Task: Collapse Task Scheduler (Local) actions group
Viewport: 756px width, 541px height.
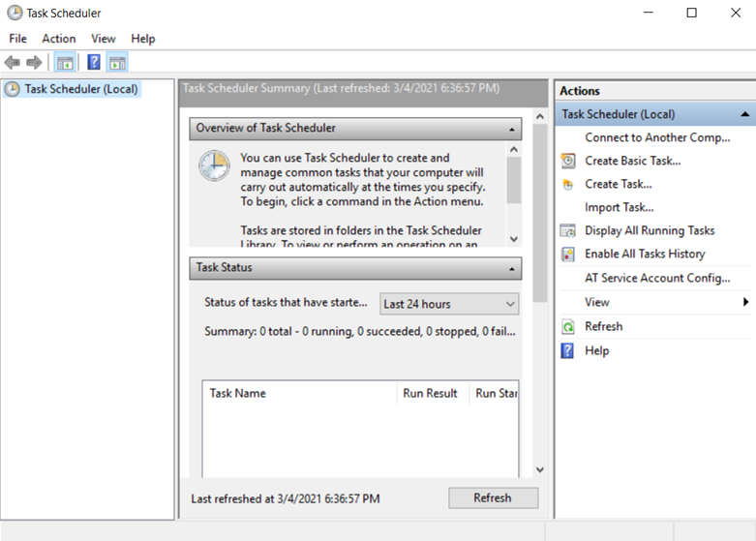Action: click(745, 114)
